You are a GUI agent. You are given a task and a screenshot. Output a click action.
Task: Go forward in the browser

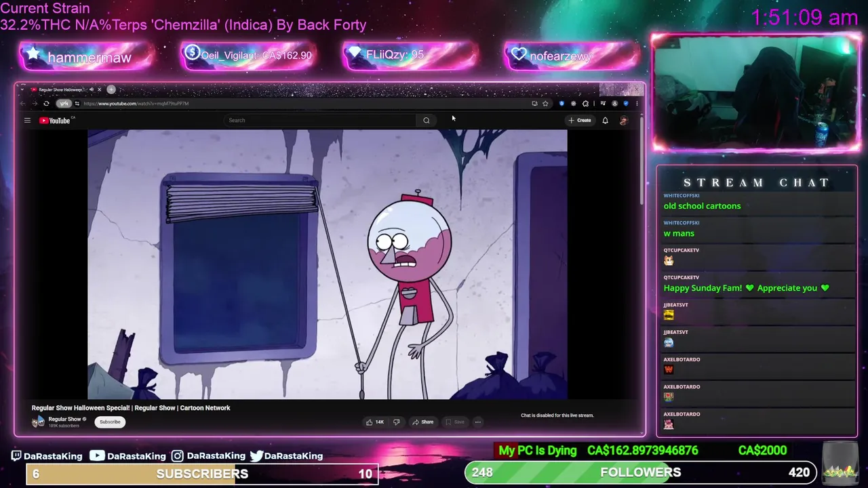[35, 104]
